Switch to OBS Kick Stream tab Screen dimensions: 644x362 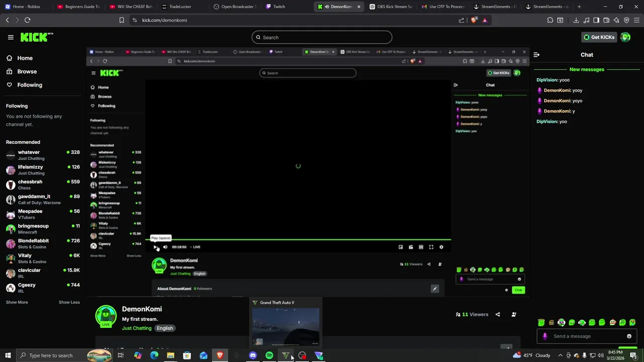point(390,7)
